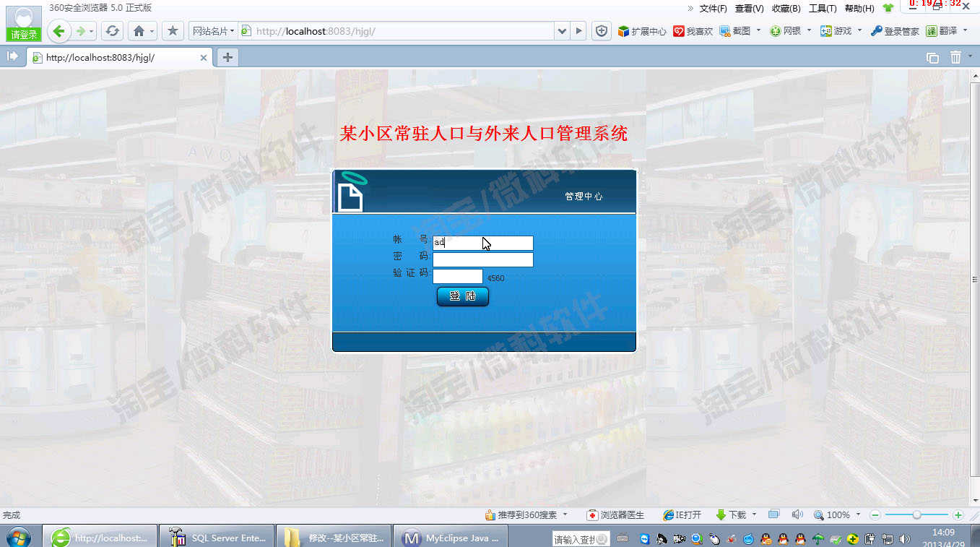
Task: Click the star favorites icon
Action: pyautogui.click(x=172, y=31)
